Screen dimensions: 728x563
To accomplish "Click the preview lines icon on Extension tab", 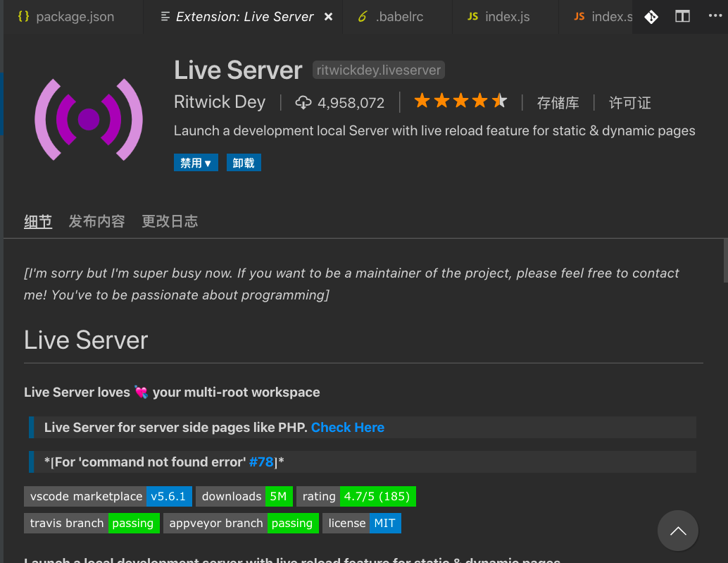I will click(165, 17).
